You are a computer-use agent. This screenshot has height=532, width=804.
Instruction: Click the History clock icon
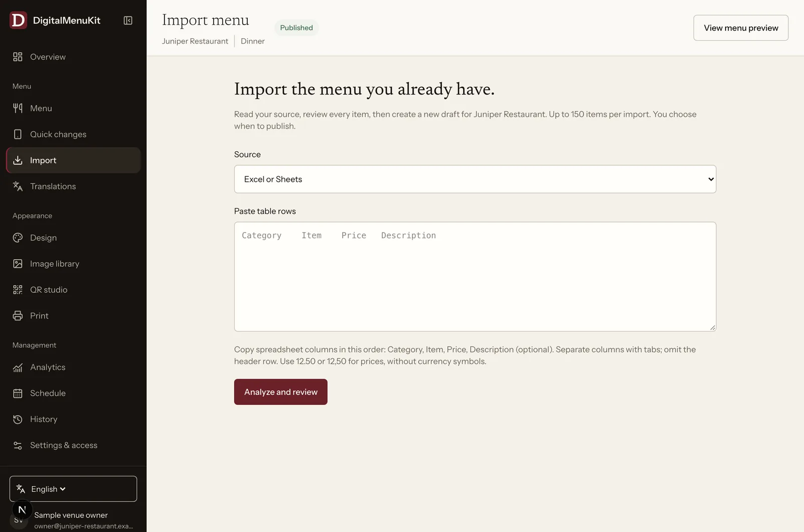pyautogui.click(x=18, y=419)
